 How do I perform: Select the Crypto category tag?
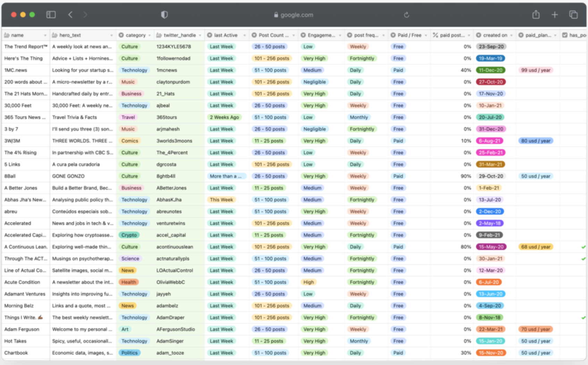click(129, 235)
